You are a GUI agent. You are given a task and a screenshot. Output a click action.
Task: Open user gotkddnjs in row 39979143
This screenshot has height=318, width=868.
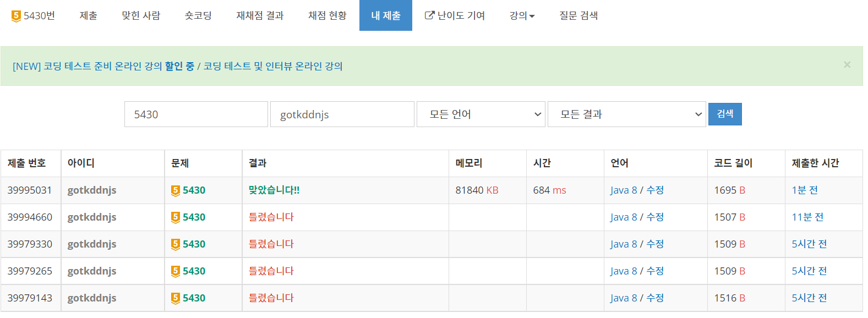92,298
